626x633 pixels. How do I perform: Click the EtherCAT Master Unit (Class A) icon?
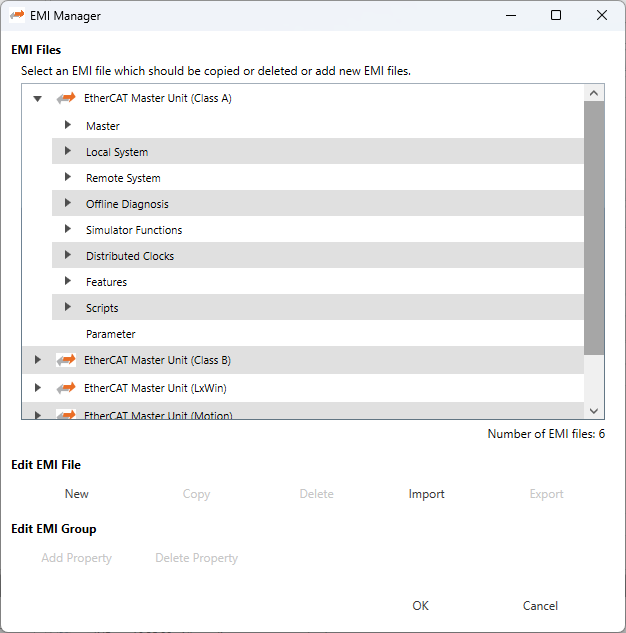(66, 99)
